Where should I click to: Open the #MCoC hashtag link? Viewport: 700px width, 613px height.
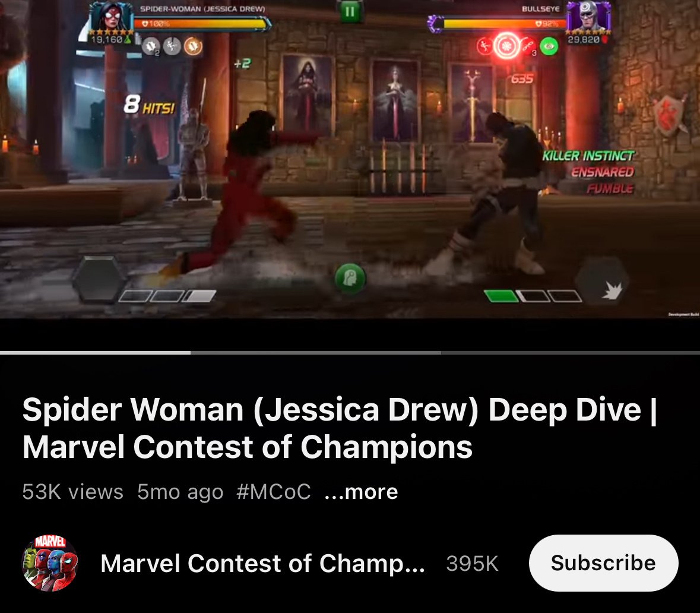pyautogui.click(x=274, y=492)
